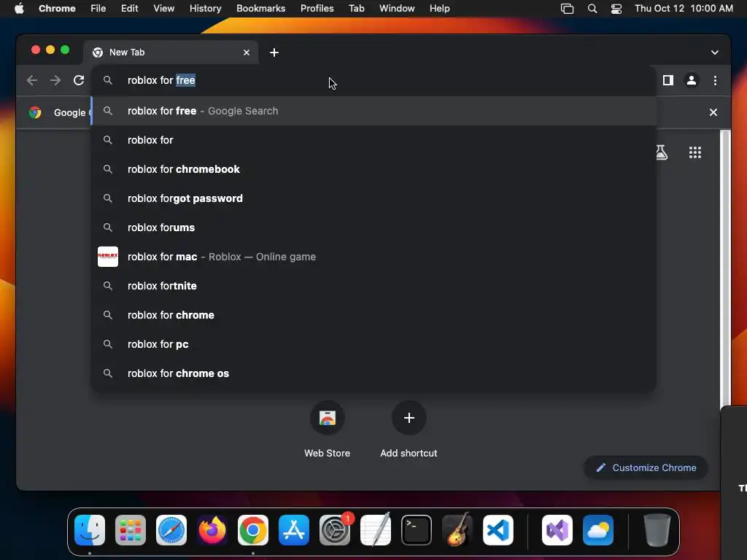Click the address bar search text

161,80
